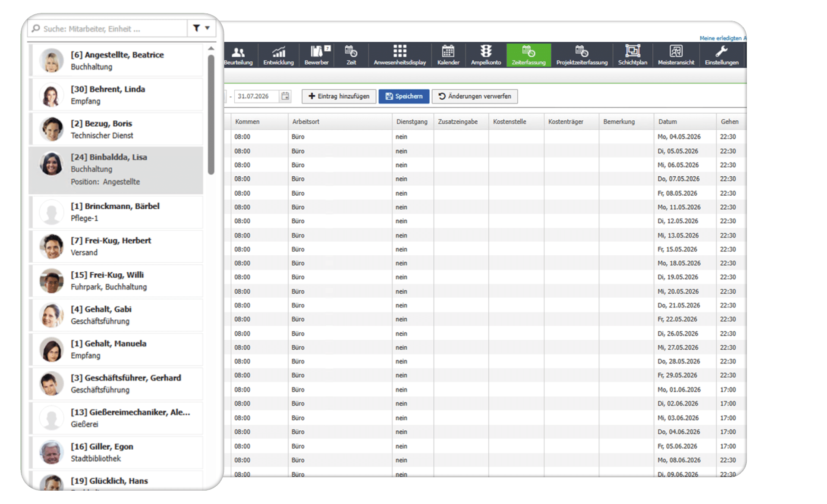Select employee Gehalt, Manuela
Screen dimensions: 827x504
(116, 349)
